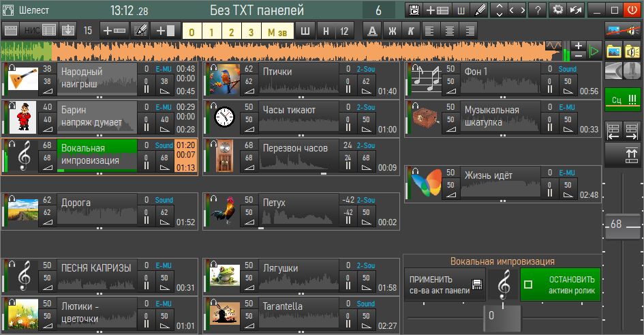Viewport: 644px width, 335px height.
Task: Click the treble clef icon between ПРИМЕНИТЬ and ОСТАНОВИТЬ
Action: point(504,285)
